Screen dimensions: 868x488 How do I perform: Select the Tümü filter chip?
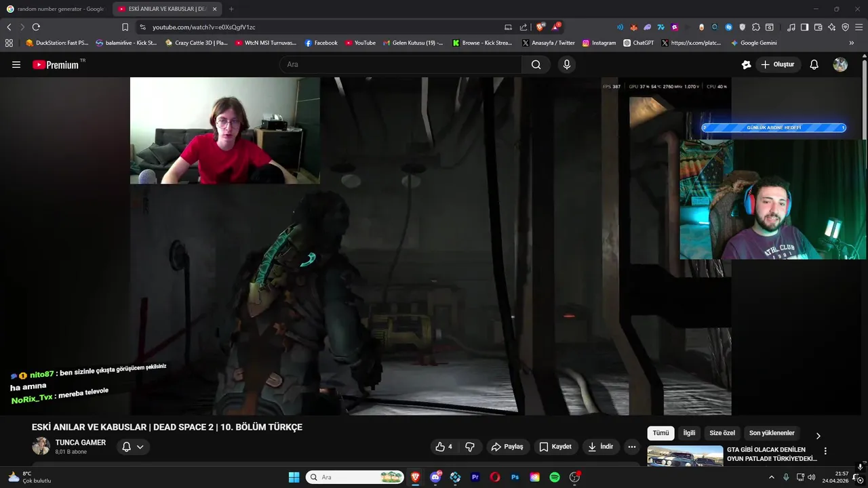(x=660, y=433)
